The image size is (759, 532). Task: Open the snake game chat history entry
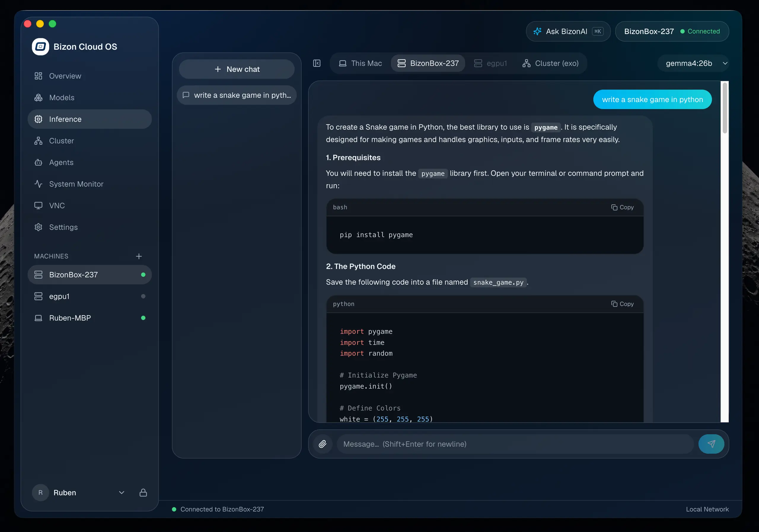(237, 95)
